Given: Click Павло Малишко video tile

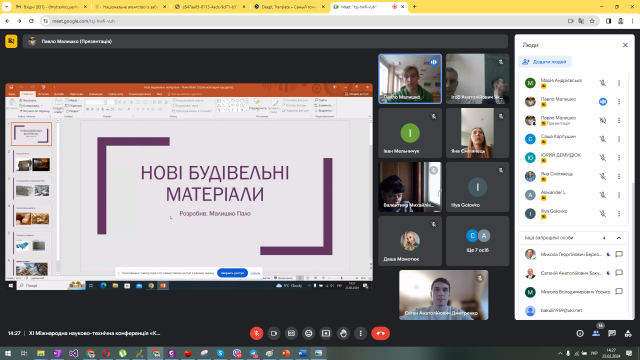Looking at the screenshot, I should coord(410,78).
